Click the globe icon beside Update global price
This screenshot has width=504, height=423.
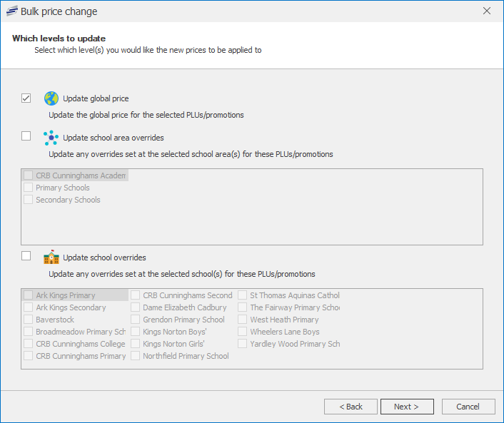click(51, 98)
